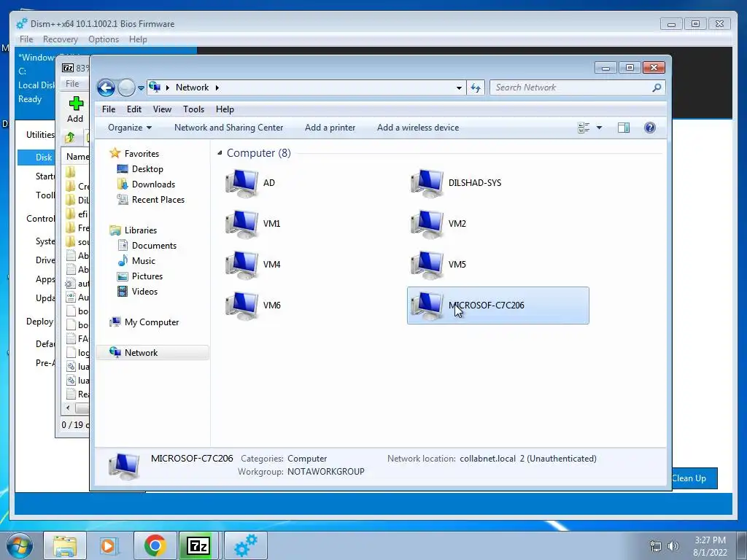This screenshot has width=747, height=560.
Task: Open the Explorer Help menu
Action: 225,109
